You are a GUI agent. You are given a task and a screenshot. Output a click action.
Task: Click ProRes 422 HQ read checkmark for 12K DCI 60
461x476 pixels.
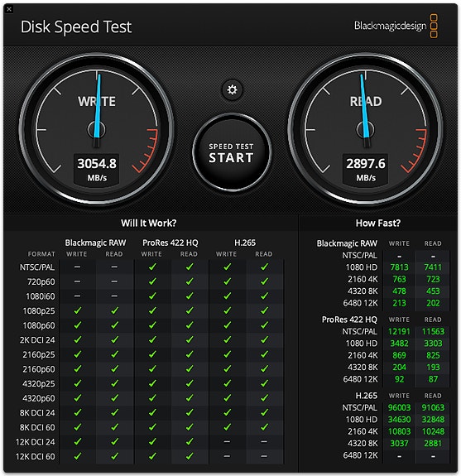click(190, 456)
